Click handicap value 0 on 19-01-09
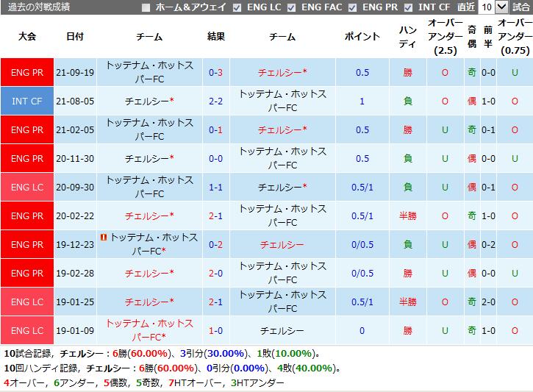This screenshot has width=533, height=392. tap(362, 330)
